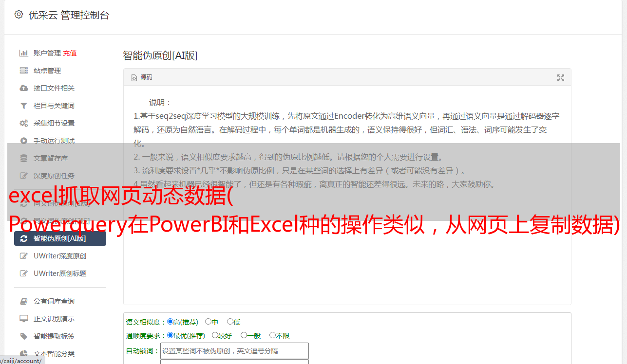Click the 栏目与关键词 filter funnel icon
The image size is (627, 364).
point(23,106)
